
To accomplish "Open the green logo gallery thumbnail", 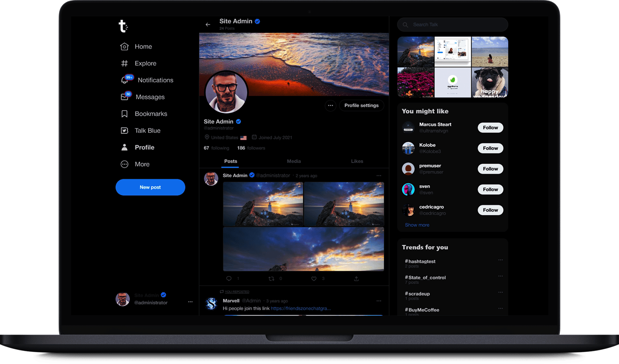I will click(453, 83).
